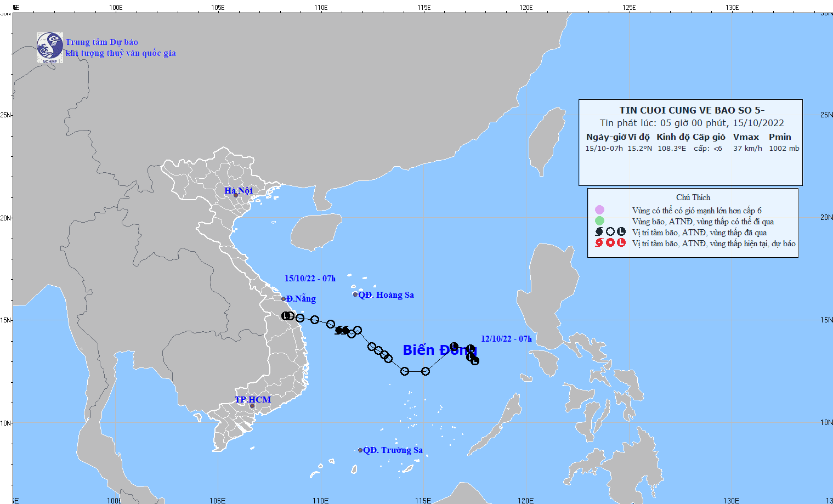
Task: Click the 20N latitude label on right
Action: 826,217
